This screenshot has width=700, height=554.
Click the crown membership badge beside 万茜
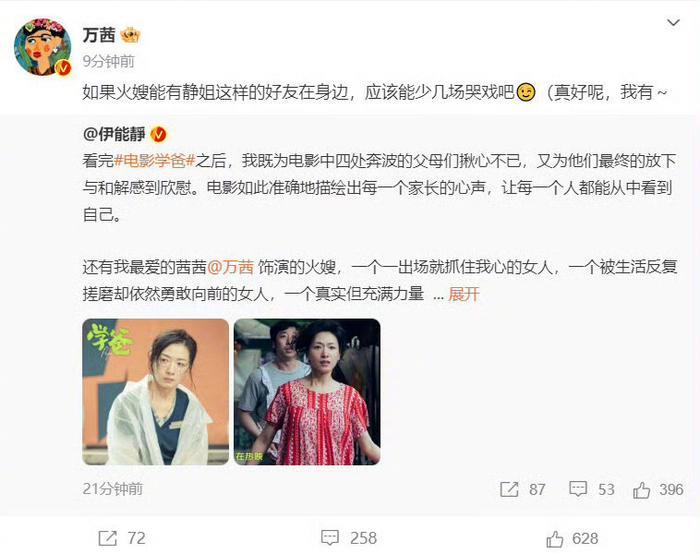point(130,35)
